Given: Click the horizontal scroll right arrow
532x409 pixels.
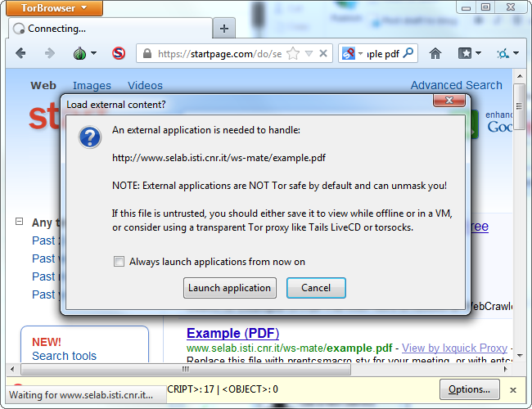Looking at the screenshot, I should tap(506, 369).
